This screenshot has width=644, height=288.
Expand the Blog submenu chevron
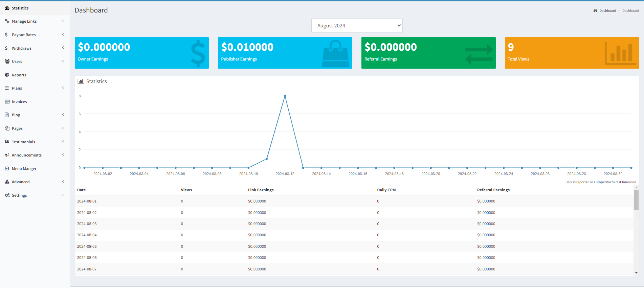click(63, 115)
